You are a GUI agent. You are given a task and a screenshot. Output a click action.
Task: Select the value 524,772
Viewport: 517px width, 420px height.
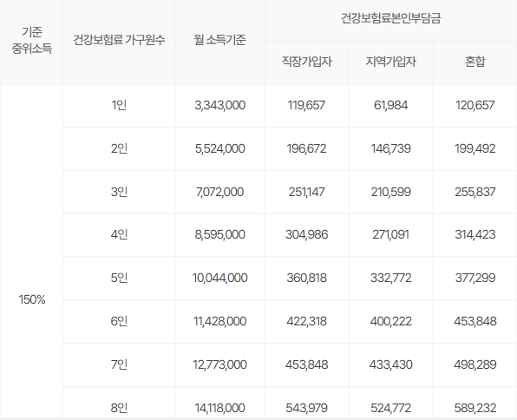(390, 408)
